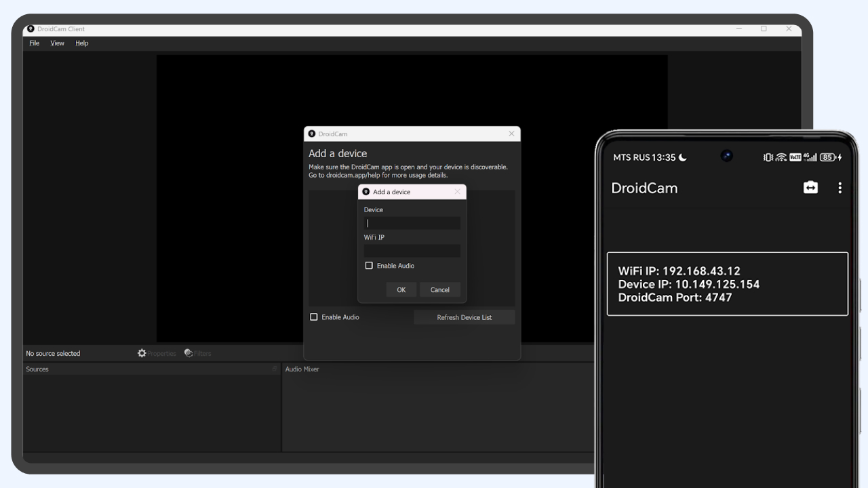Open the View menu

(x=58, y=43)
